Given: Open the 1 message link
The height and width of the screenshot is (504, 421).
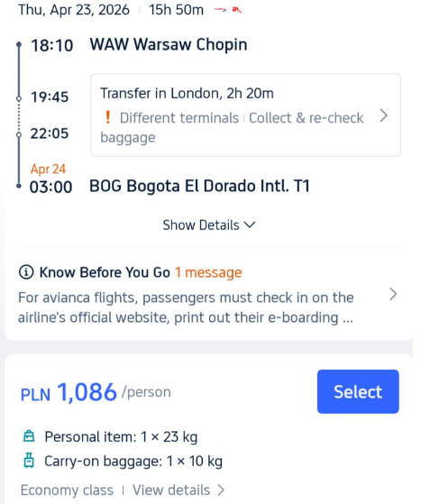Looking at the screenshot, I should (208, 272).
